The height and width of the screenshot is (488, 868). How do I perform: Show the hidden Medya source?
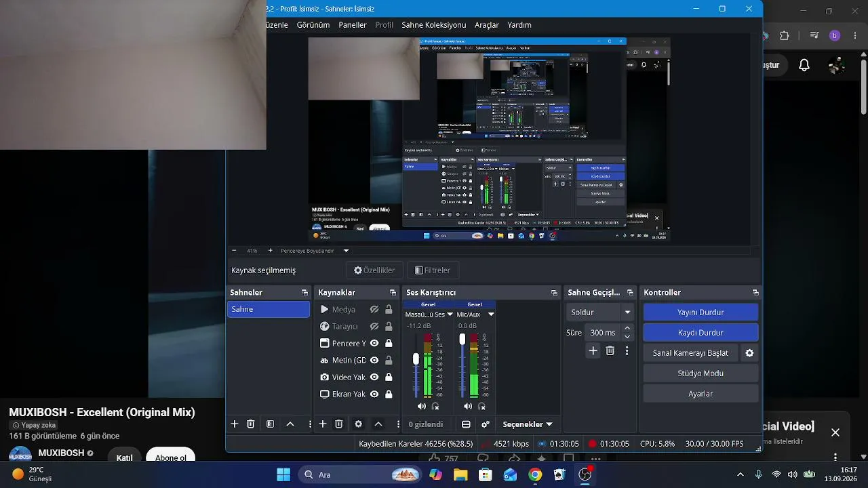374,309
